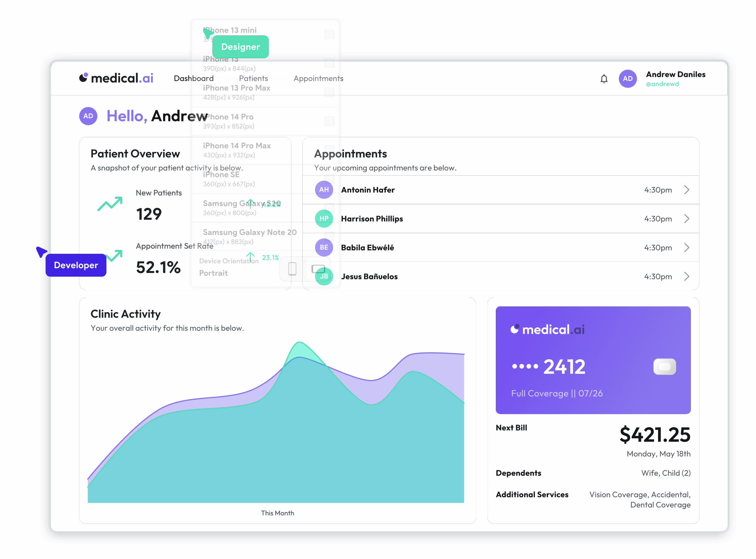Viewport: 756px width, 559px height.
Task: Open the Appointments tab
Action: [x=318, y=79]
